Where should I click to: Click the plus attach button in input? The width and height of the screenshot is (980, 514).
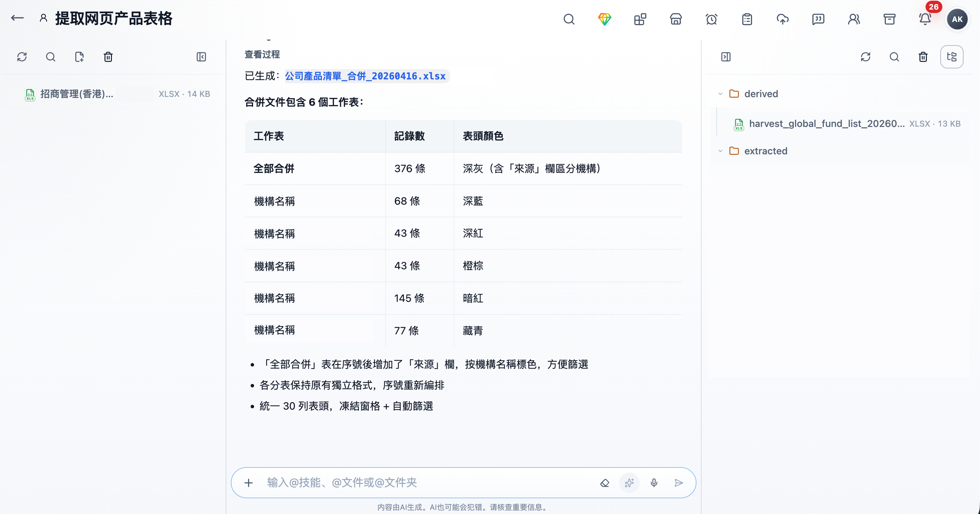(248, 483)
